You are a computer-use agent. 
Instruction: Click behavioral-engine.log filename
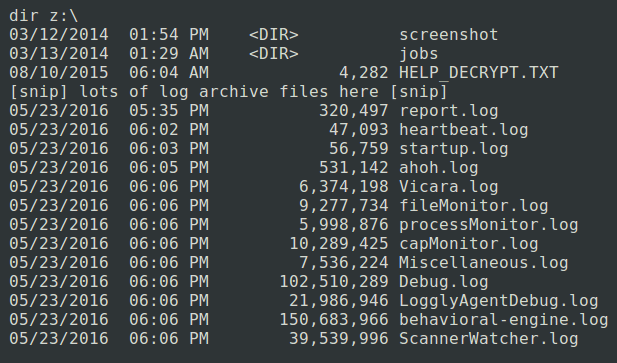point(504,319)
